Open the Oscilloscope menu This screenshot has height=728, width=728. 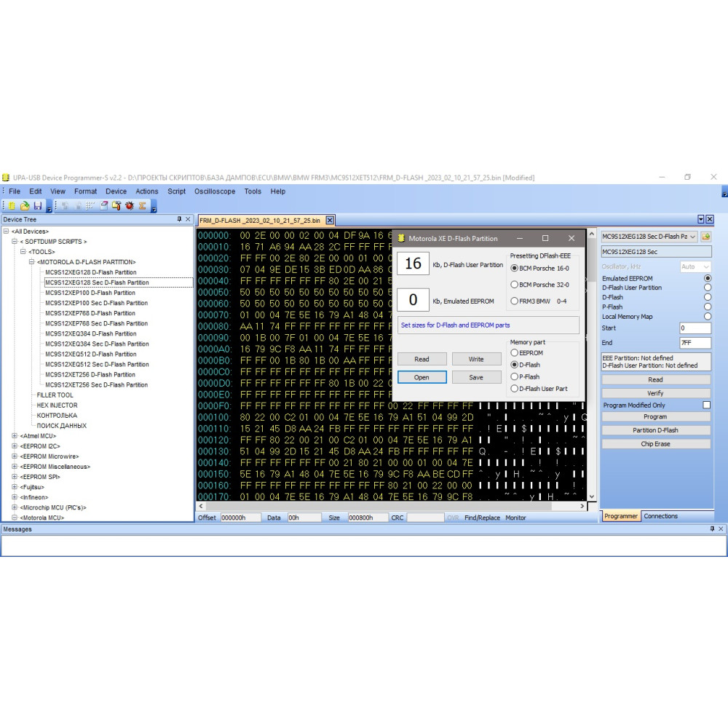click(x=215, y=191)
